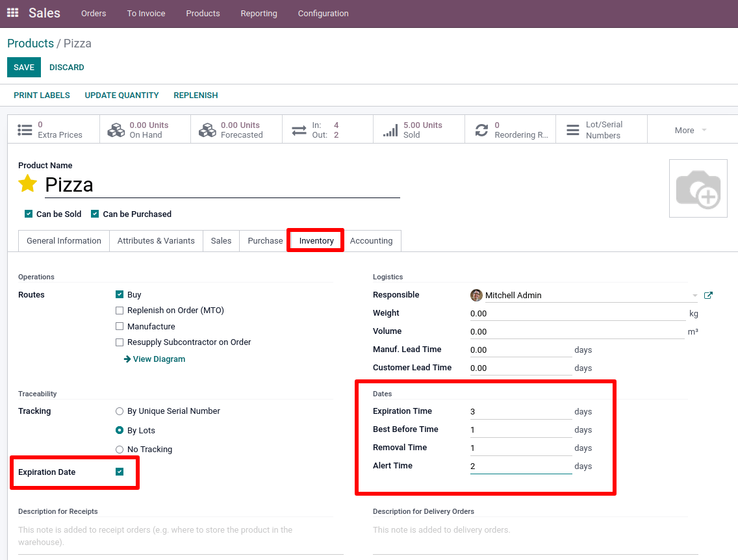Toggle the Expiration Date checkbox
Viewport: 738px width, 560px height.
coord(120,472)
